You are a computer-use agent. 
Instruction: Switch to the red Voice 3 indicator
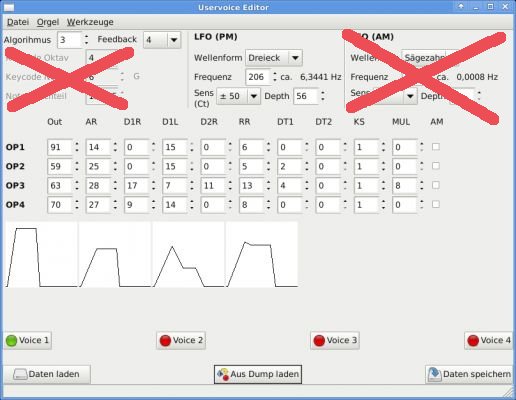[x=319, y=341]
